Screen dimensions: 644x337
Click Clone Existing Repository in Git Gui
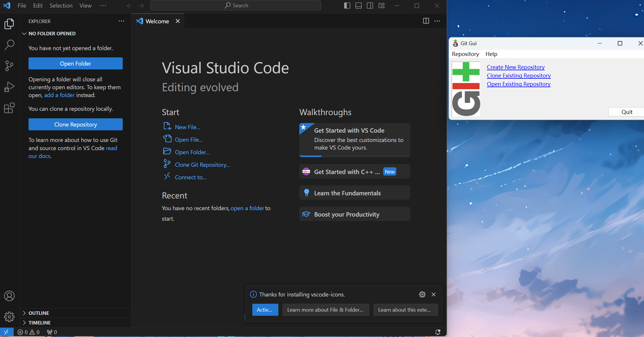point(519,76)
